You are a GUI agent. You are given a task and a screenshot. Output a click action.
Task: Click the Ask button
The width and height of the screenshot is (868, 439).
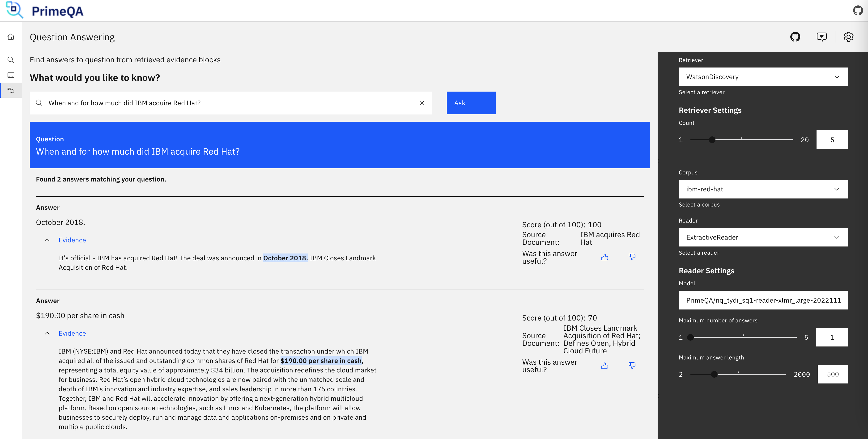471,103
